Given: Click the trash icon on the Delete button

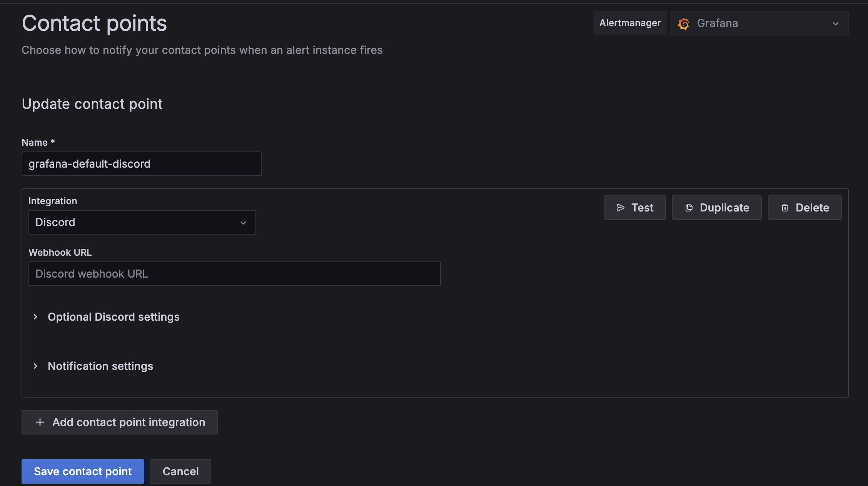Looking at the screenshot, I should pyautogui.click(x=785, y=208).
